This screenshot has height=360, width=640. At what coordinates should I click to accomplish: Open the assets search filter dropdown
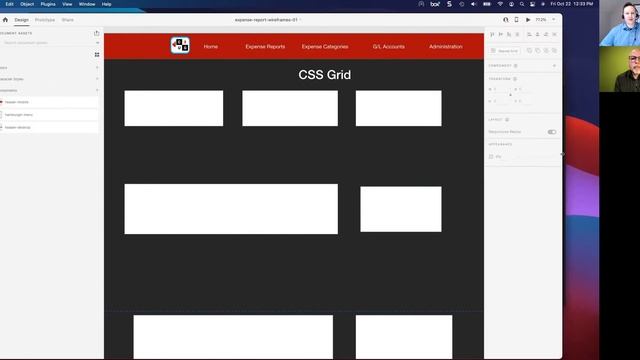click(97, 42)
